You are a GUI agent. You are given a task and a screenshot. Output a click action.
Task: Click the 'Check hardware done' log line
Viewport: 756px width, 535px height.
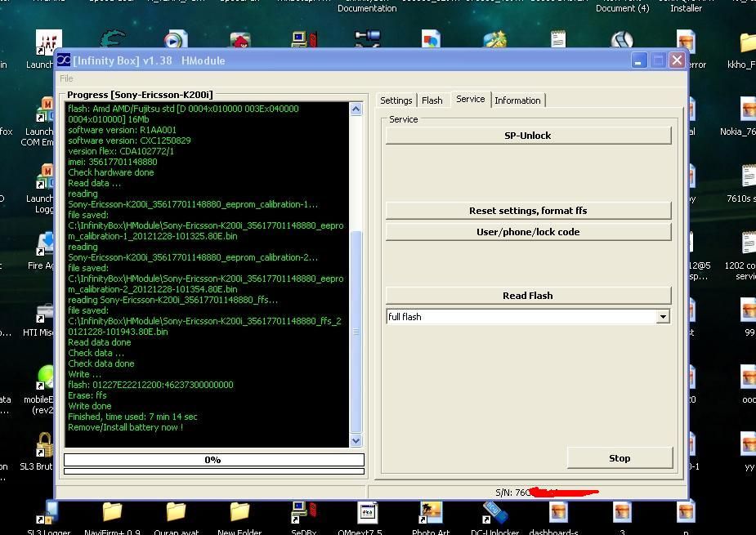(x=111, y=172)
